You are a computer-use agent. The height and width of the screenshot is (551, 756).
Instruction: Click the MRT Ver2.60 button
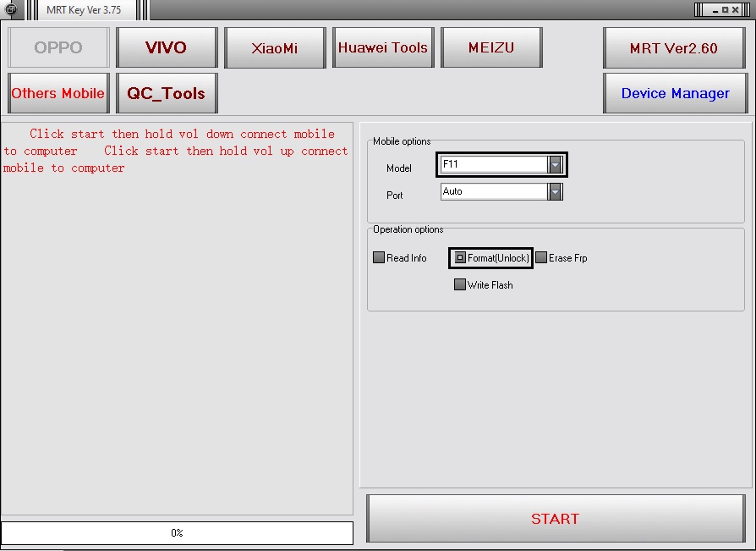click(674, 47)
